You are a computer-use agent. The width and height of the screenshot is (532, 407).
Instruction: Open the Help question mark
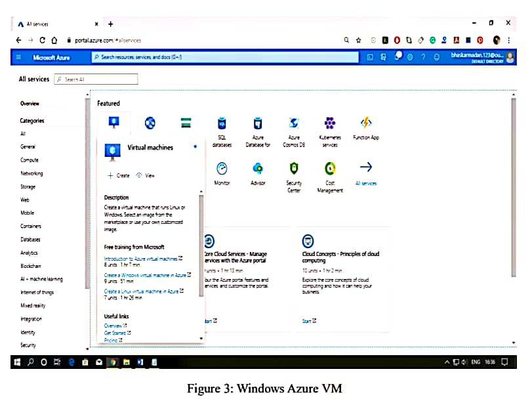coord(423,57)
